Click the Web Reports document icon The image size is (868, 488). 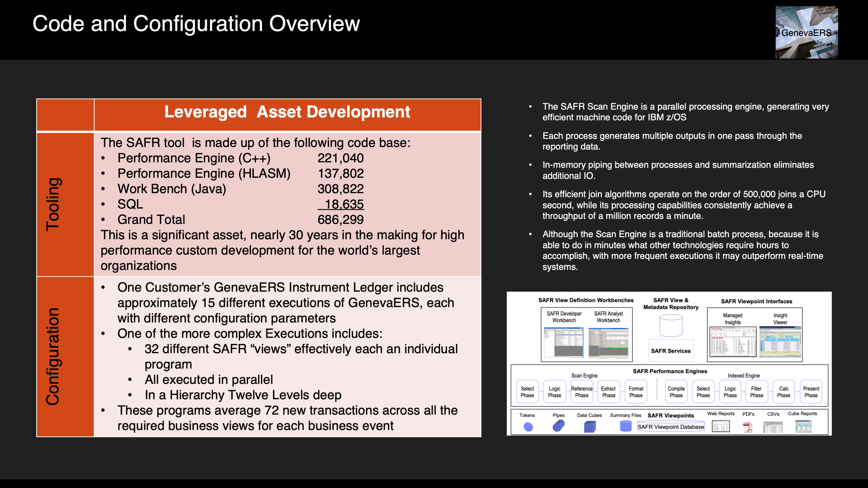pyautogui.click(x=721, y=426)
